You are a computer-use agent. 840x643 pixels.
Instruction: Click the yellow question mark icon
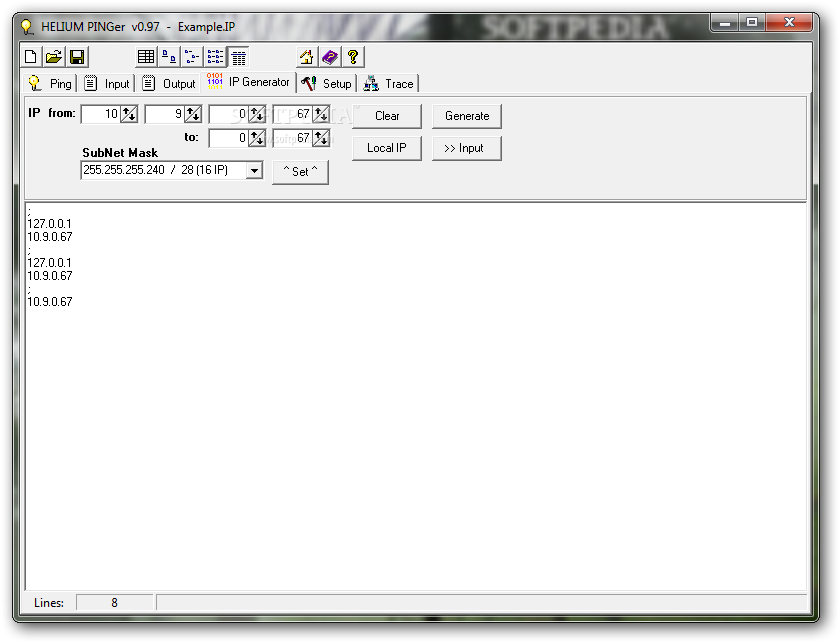click(x=353, y=57)
